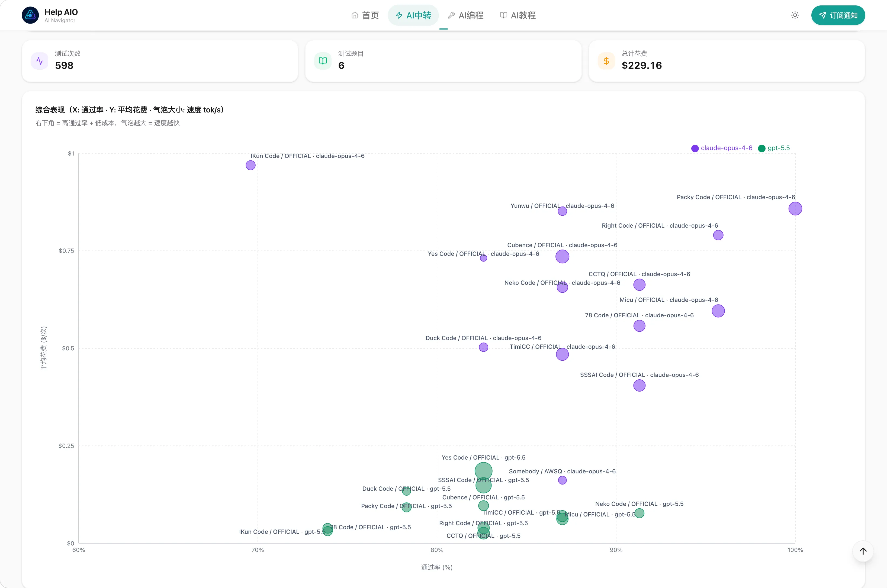The width and height of the screenshot is (887, 588).
Task: Click the Neko Code gpt-5.5 bubble
Action: pyautogui.click(x=639, y=513)
